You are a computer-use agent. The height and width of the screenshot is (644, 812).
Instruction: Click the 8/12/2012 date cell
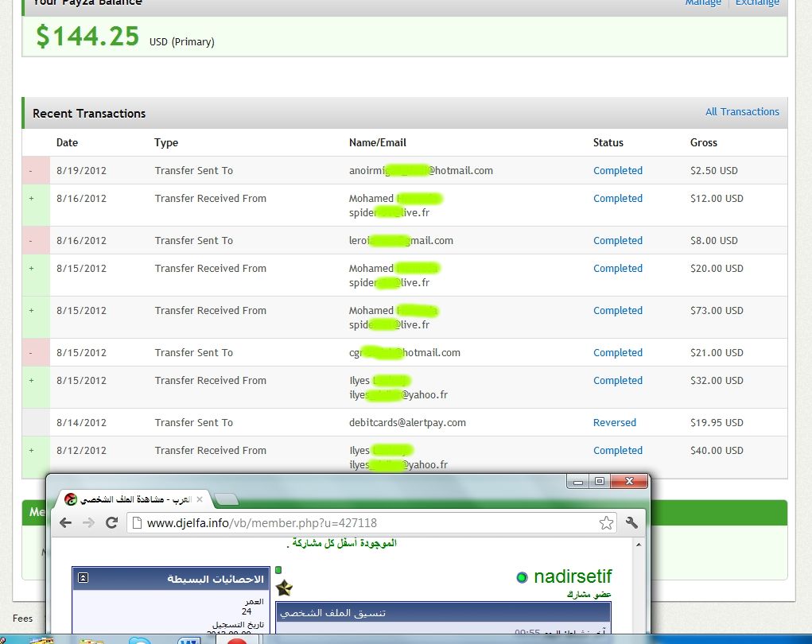pyautogui.click(x=81, y=450)
